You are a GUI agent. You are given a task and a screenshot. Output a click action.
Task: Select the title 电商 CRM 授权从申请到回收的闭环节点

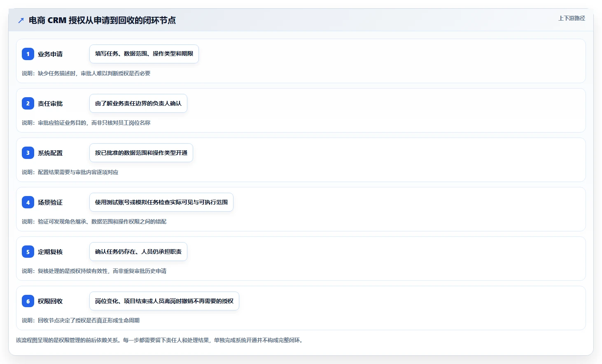tap(102, 20)
